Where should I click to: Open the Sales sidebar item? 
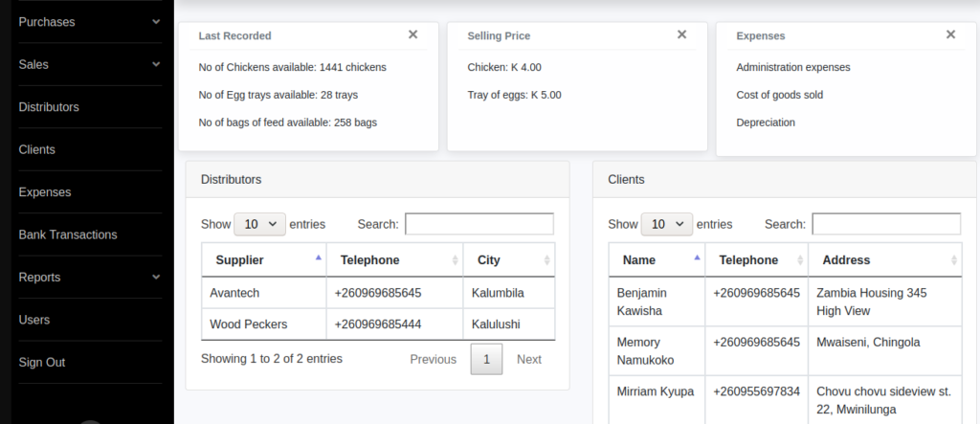coord(33,64)
